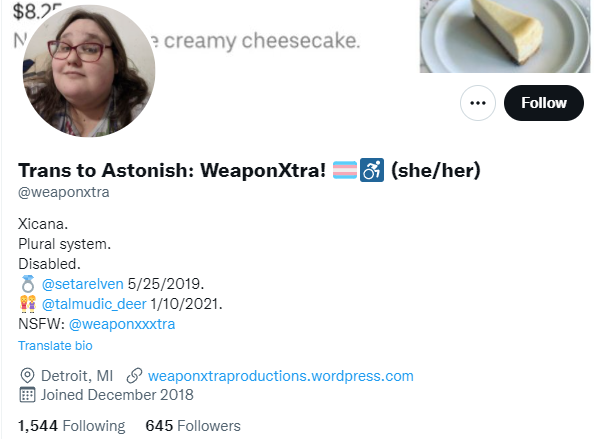Click the transgender flag emoji in name
The height and width of the screenshot is (439, 600).
coord(345,170)
